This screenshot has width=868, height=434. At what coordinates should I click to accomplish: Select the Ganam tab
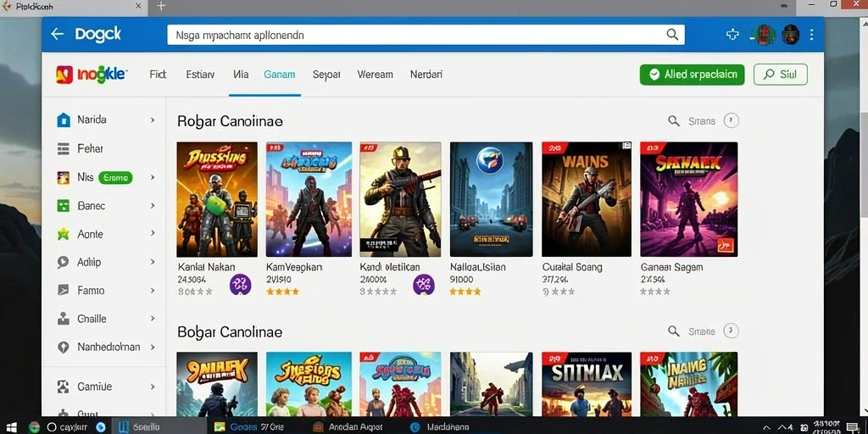coord(280,75)
